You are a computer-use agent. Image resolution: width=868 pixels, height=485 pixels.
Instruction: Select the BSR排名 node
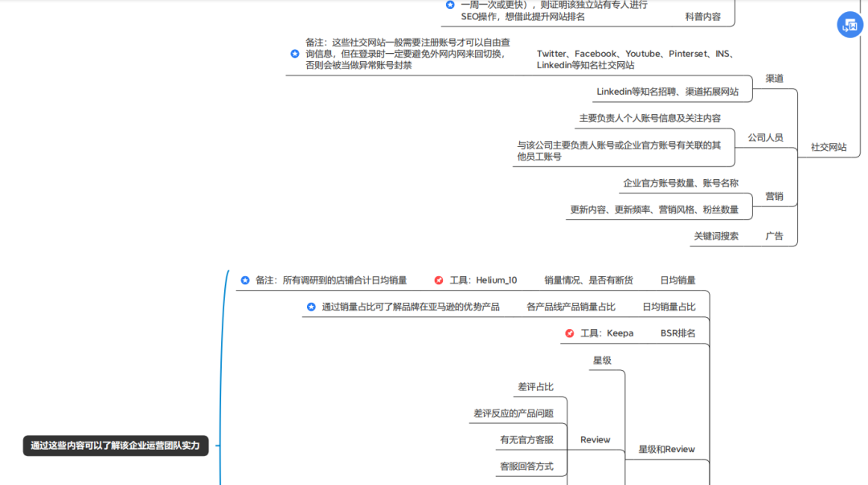point(678,332)
